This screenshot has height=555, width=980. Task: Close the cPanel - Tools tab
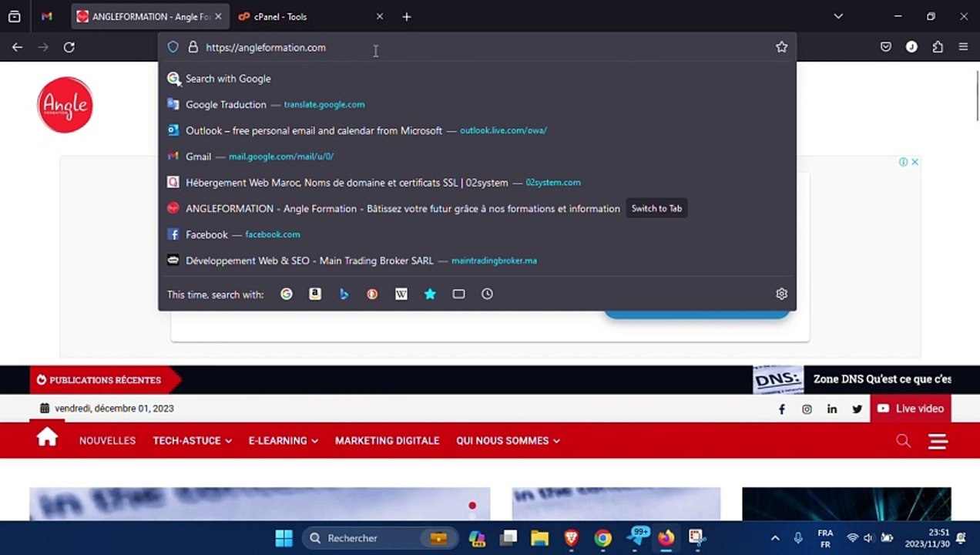click(x=379, y=16)
